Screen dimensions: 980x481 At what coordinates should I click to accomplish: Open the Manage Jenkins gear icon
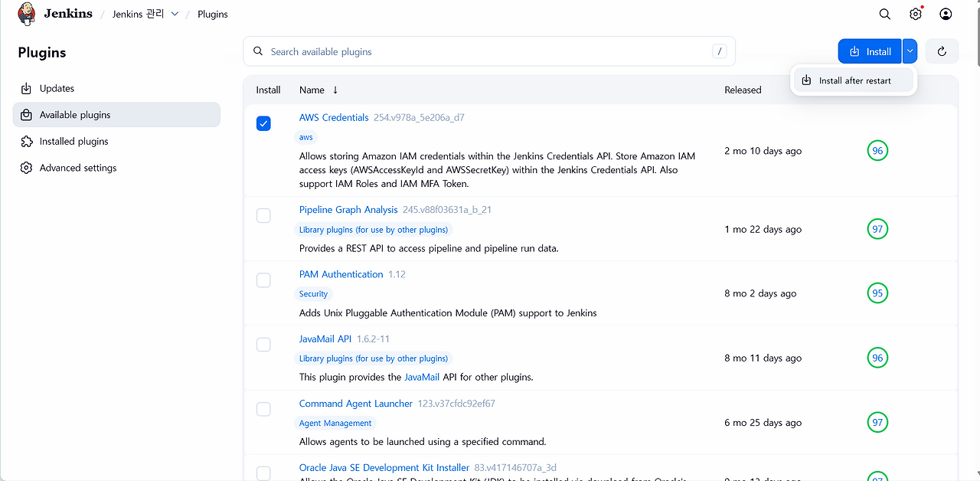point(915,14)
